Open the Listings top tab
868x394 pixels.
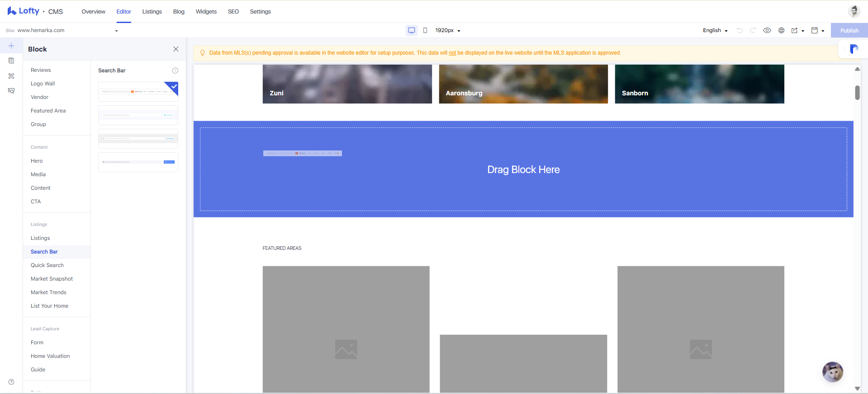(152, 12)
